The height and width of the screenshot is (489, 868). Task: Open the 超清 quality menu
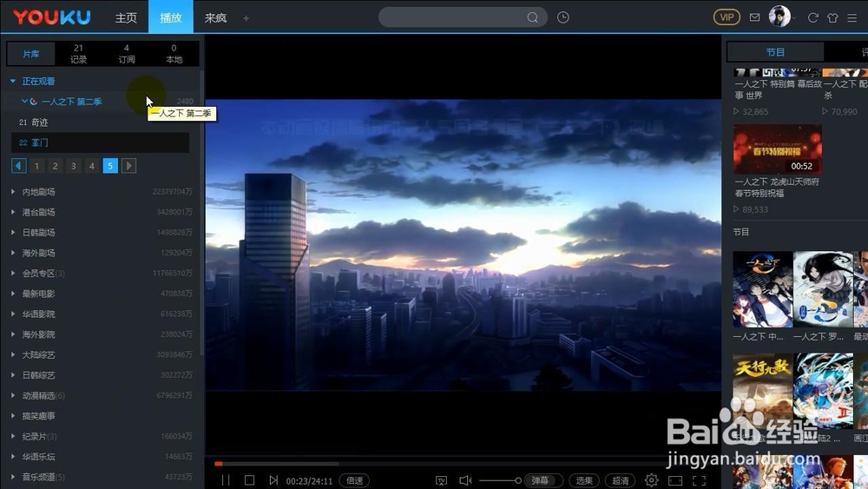[620, 480]
